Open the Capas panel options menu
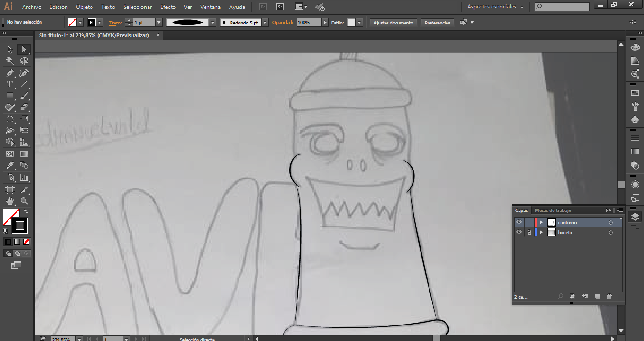The height and width of the screenshot is (341, 644). [x=620, y=210]
